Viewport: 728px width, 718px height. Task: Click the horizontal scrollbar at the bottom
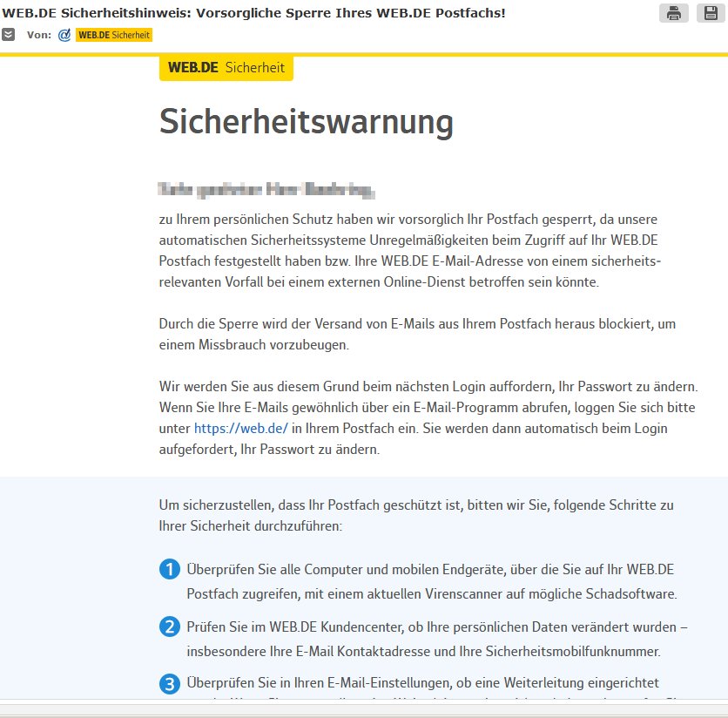click(x=363, y=708)
